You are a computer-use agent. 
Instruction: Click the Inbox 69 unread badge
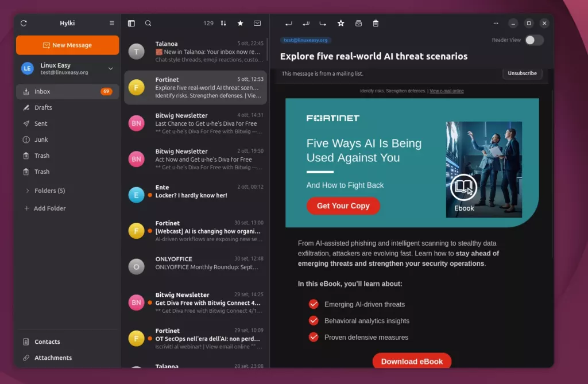[106, 91]
